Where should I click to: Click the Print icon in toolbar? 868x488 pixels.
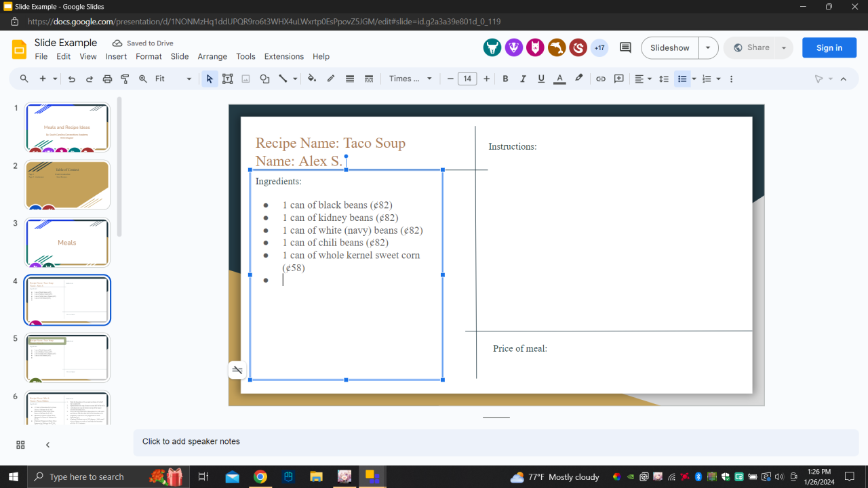(107, 79)
